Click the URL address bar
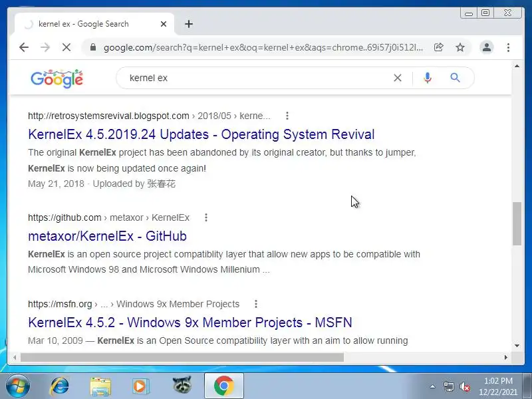 pos(263,47)
